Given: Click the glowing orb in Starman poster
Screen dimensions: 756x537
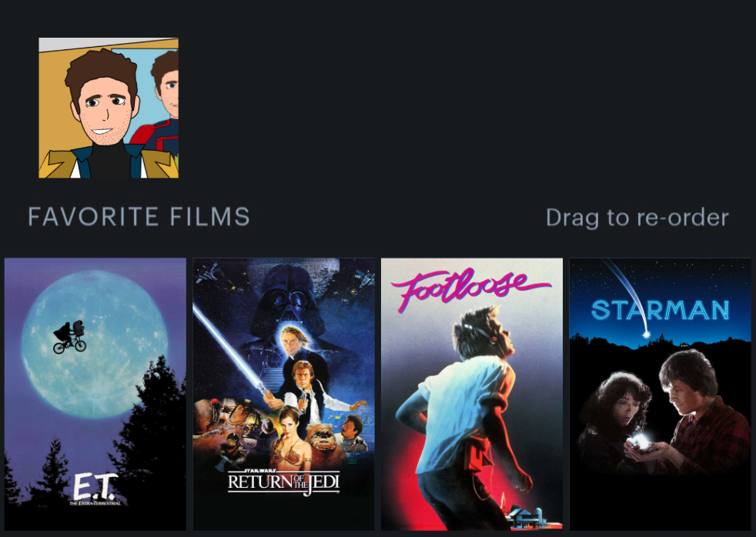Looking at the screenshot, I should [641, 441].
